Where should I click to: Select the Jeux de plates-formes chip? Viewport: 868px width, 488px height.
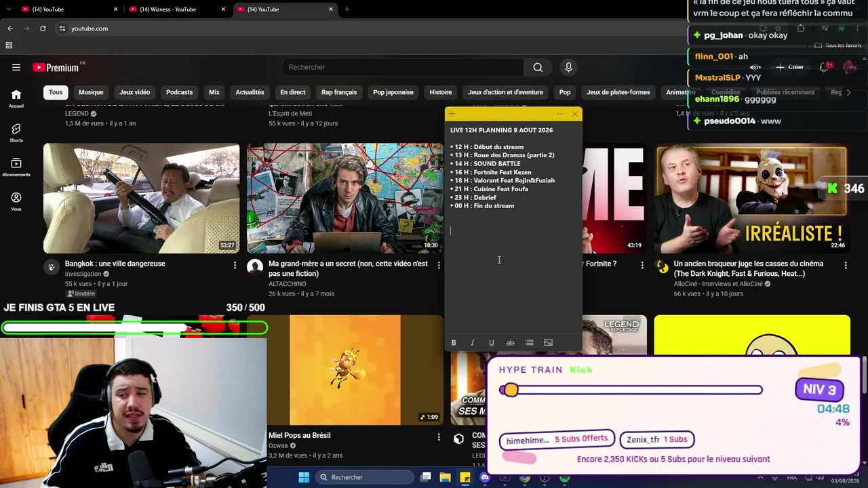click(618, 92)
